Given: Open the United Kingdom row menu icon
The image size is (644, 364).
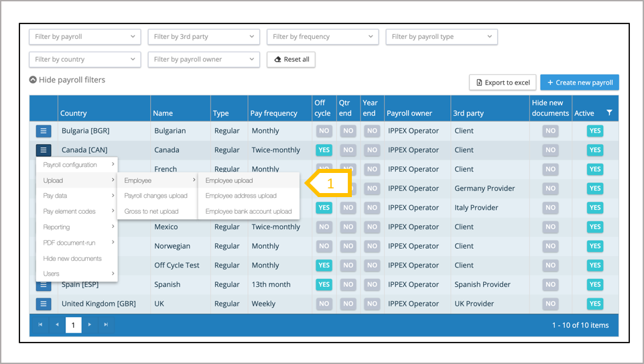Looking at the screenshot, I should 44,304.
